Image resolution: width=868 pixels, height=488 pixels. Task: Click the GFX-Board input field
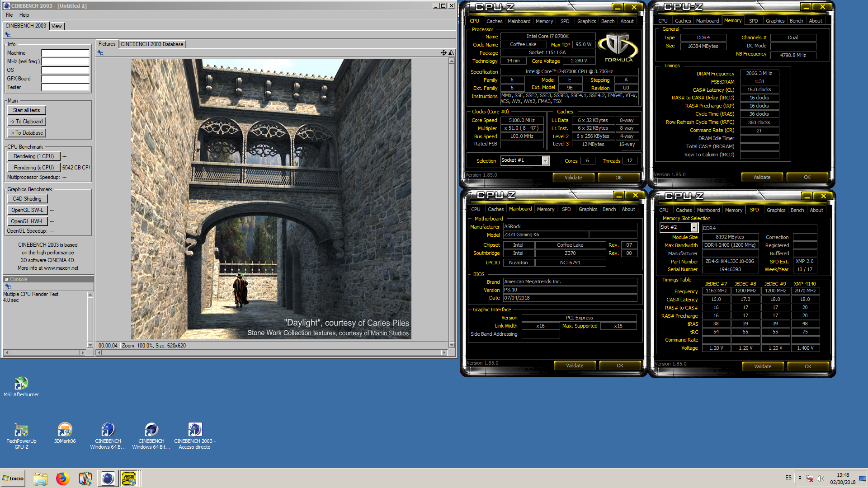point(65,79)
